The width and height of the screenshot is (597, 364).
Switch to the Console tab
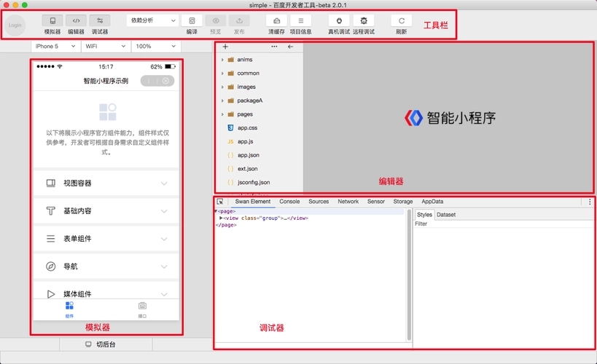click(289, 202)
